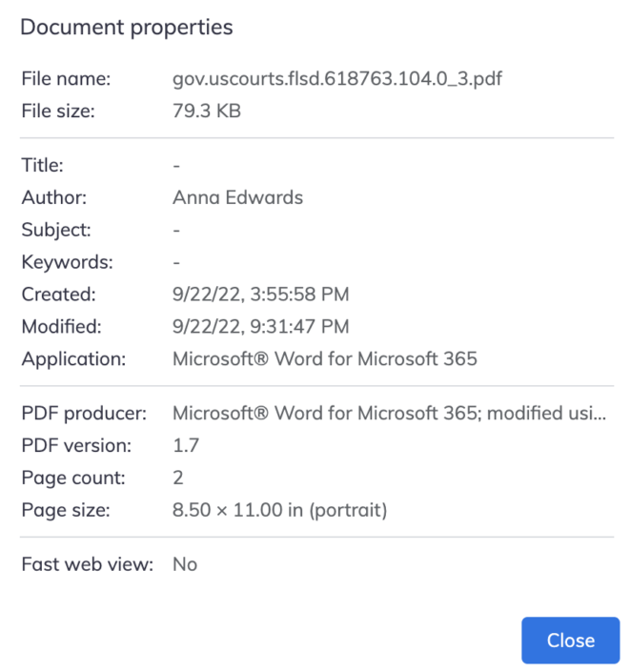Select the file size value 79.3 KB

click(207, 111)
